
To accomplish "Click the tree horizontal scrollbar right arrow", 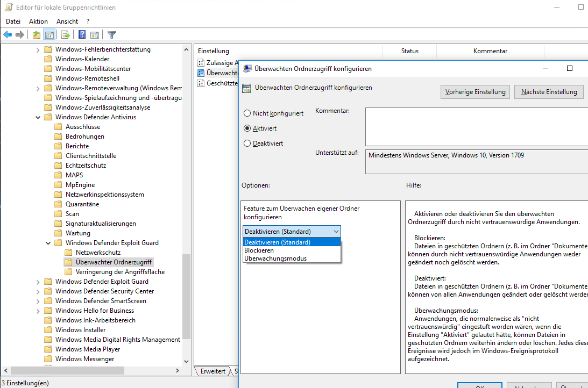I will 178,370.
